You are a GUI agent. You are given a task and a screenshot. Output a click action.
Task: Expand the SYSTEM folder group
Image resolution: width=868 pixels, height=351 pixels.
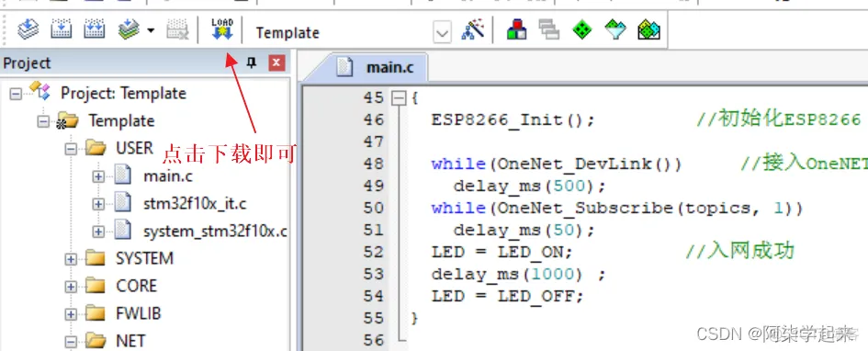tap(71, 258)
